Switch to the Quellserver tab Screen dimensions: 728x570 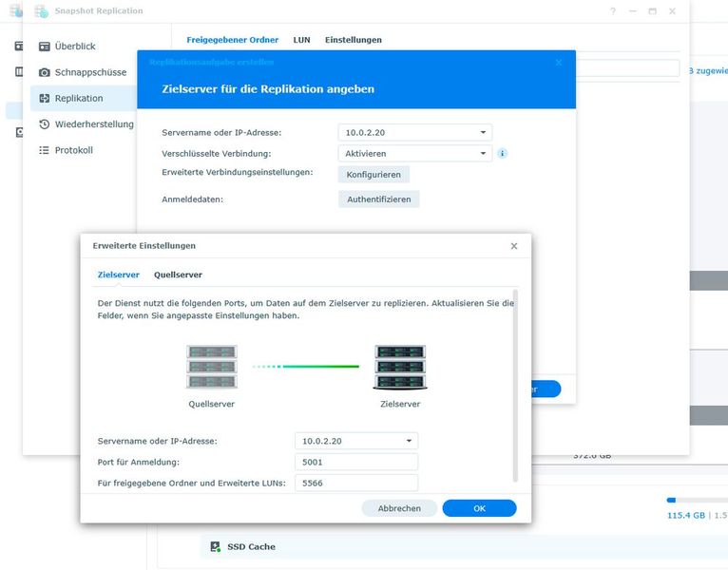(x=178, y=275)
